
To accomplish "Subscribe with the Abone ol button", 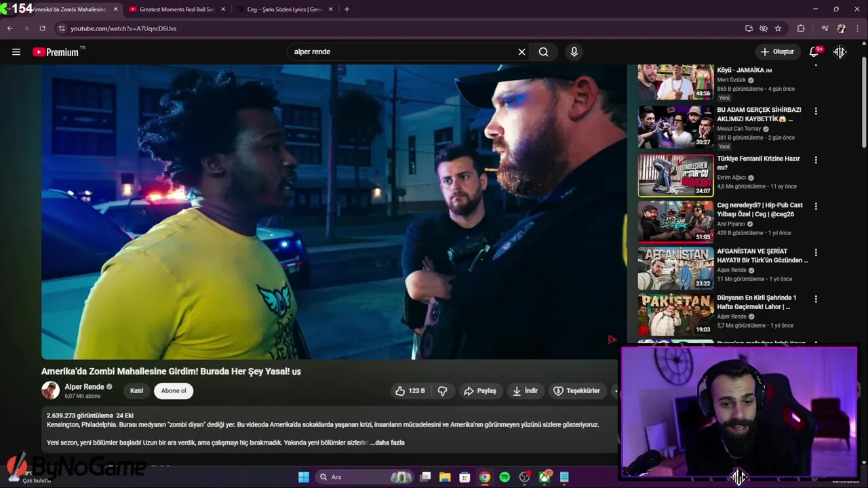I will [174, 390].
